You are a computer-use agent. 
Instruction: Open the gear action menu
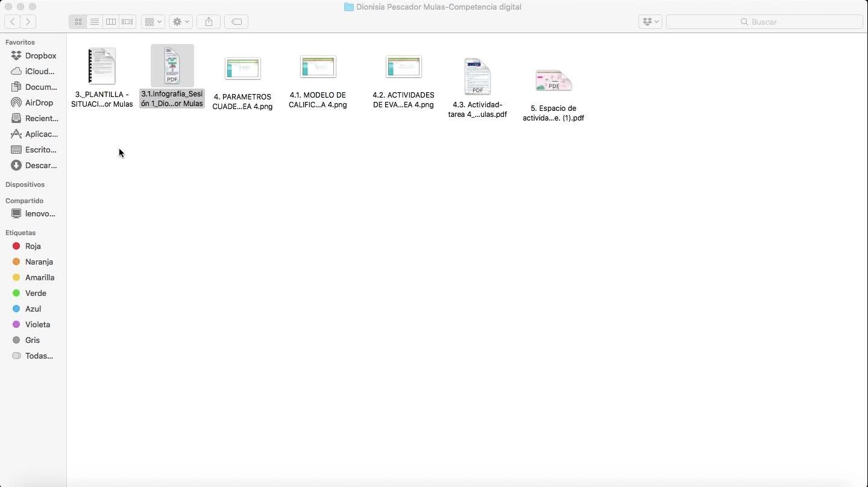181,22
